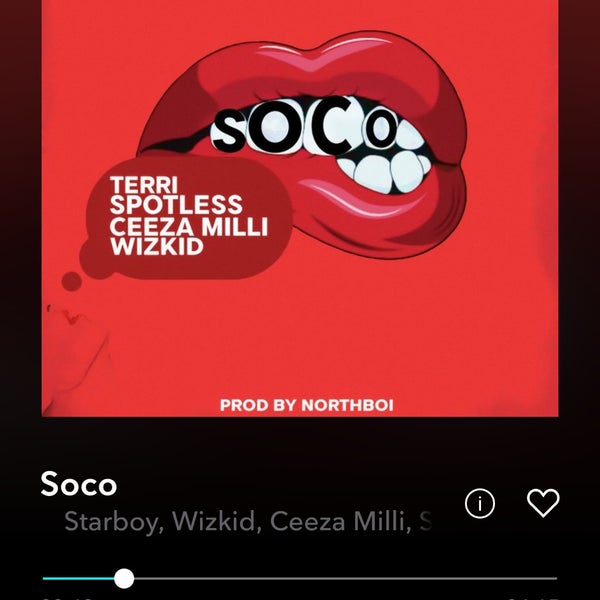The width and height of the screenshot is (600, 600).
Task: Click TERRI text on the cover art
Action: tap(144, 185)
